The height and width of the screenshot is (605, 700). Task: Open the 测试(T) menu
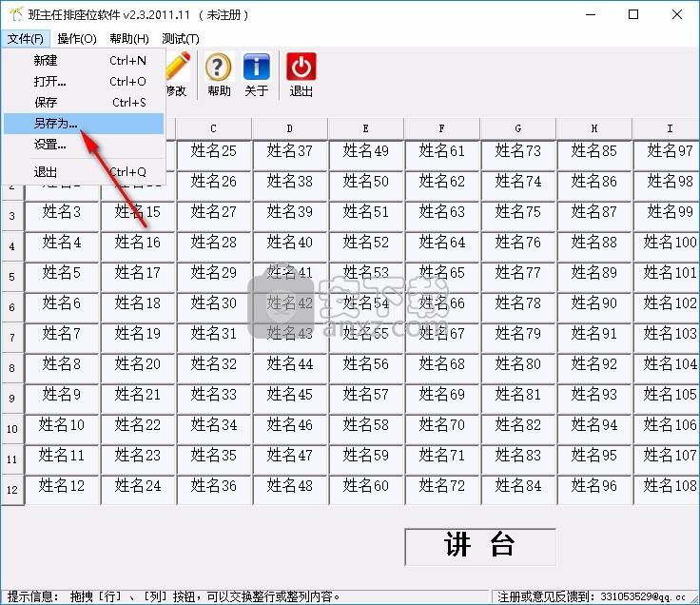(181, 39)
